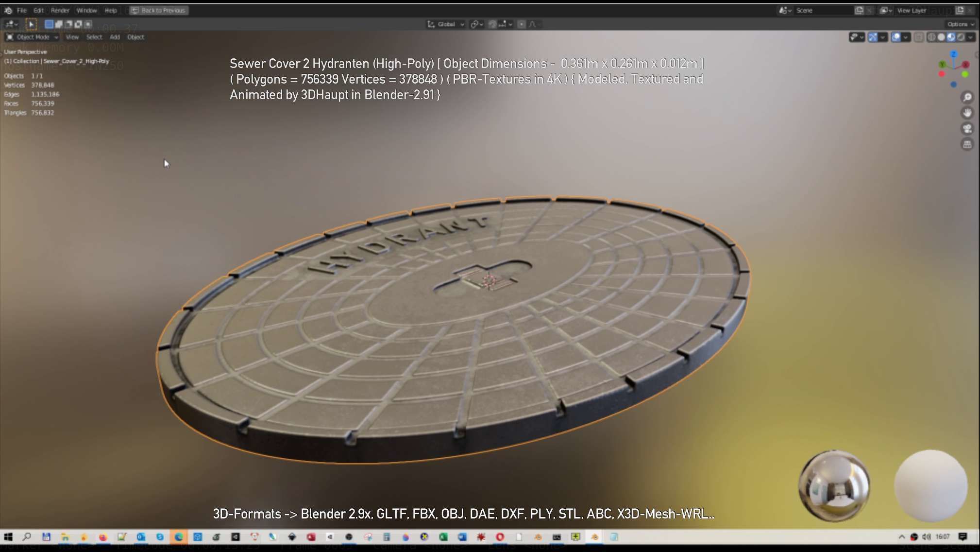
Task: Click the taskbar search magnifier icon
Action: (x=27, y=537)
